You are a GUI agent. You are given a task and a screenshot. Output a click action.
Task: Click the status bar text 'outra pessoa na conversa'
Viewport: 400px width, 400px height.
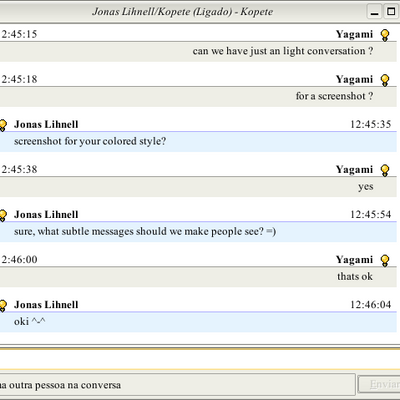click(x=65, y=385)
